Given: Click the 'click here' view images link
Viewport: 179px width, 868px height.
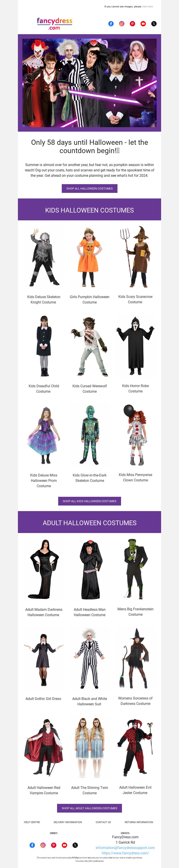Looking at the screenshot, I should (x=147, y=6).
